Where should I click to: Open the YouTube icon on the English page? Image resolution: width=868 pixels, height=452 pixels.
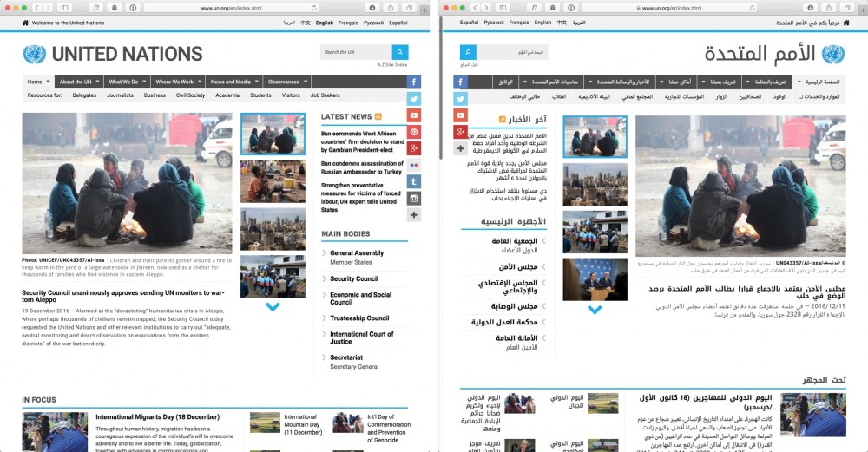pyautogui.click(x=414, y=115)
